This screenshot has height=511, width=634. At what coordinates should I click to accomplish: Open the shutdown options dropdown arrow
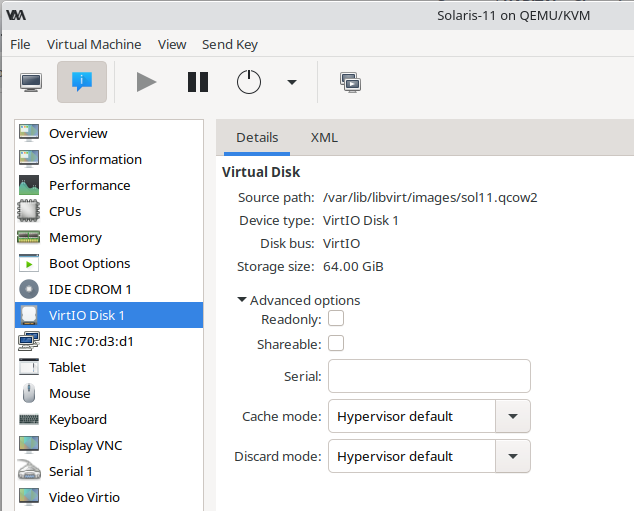pos(292,82)
